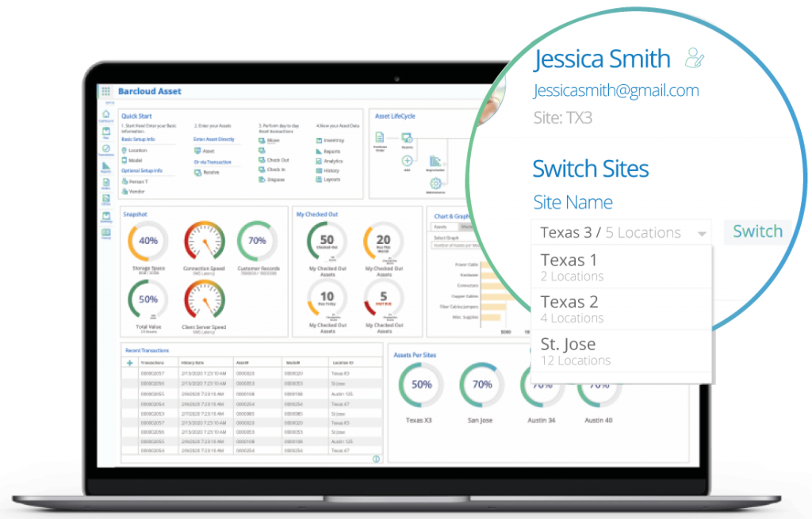The image size is (812, 519).
Task: Open Reports icon in left sidebar
Action: [x=106, y=166]
